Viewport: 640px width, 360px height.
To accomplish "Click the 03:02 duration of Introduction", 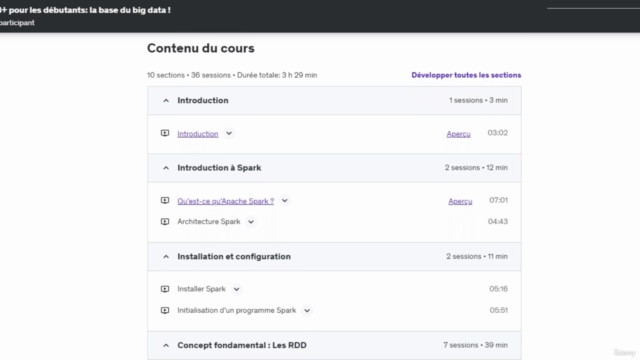I will 498,133.
